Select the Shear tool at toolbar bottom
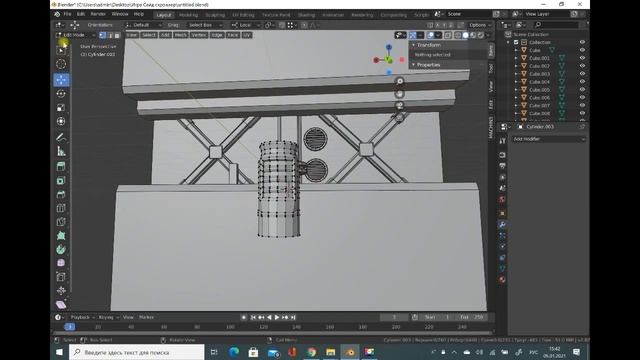The image size is (640, 360). tap(61, 304)
